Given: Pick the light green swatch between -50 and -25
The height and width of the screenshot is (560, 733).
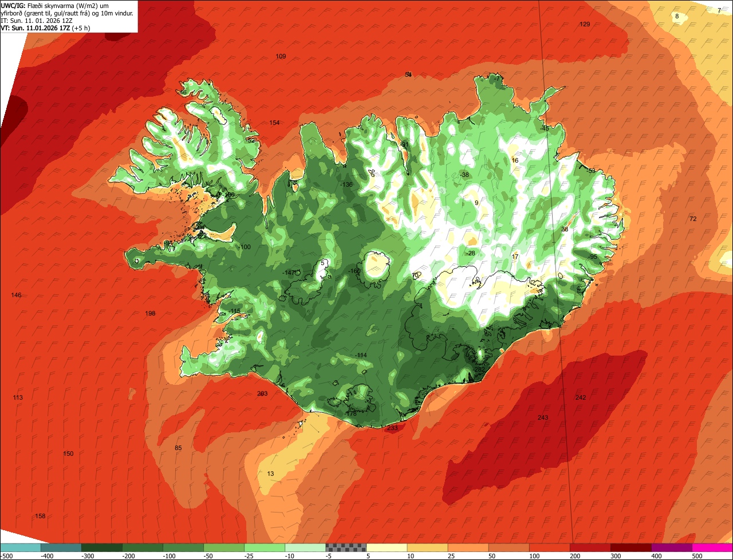Looking at the screenshot, I should tap(224, 547).
